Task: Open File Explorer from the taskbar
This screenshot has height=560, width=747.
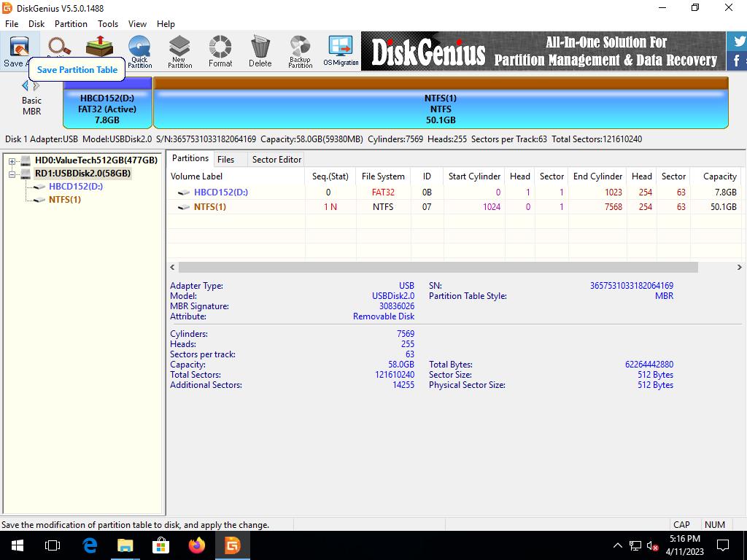Action: click(x=125, y=545)
